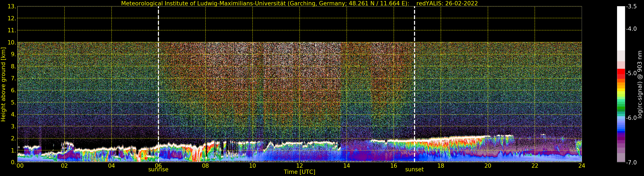Click the height tick label '9.'

(x=13, y=54)
